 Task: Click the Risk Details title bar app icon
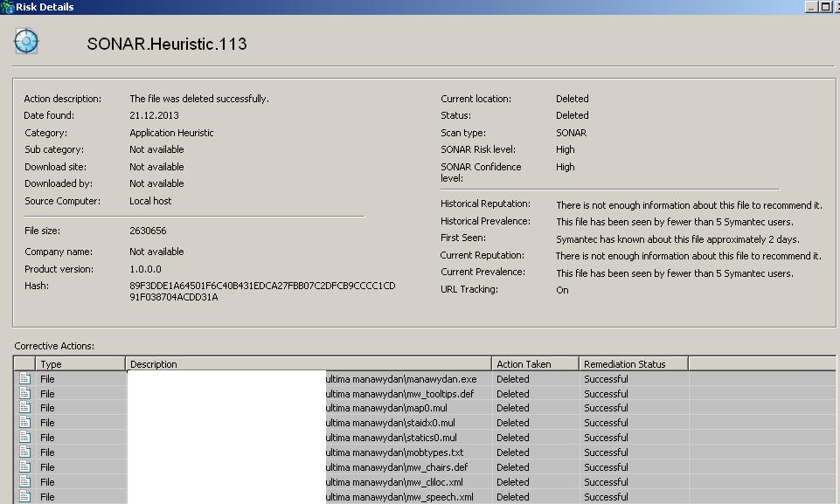[x=8, y=7]
